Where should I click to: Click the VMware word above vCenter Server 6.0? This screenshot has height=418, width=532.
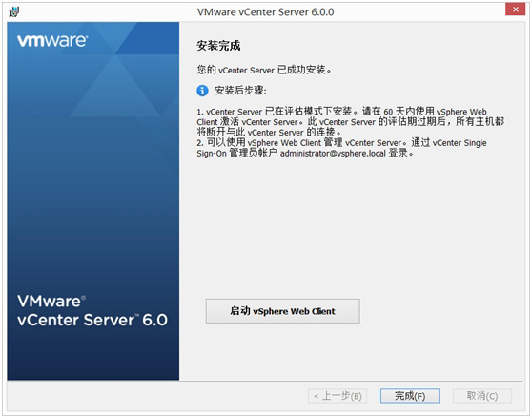(51, 302)
